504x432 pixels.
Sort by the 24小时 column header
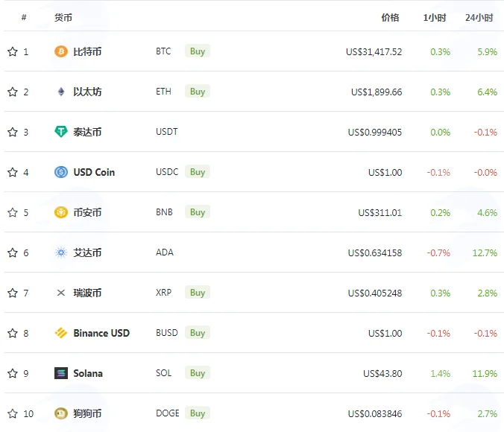479,18
